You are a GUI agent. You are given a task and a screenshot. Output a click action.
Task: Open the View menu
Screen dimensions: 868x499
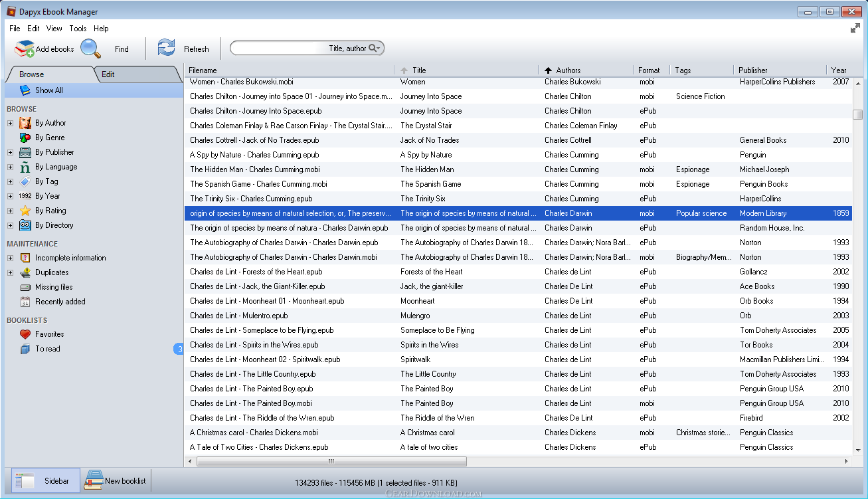pos(54,29)
